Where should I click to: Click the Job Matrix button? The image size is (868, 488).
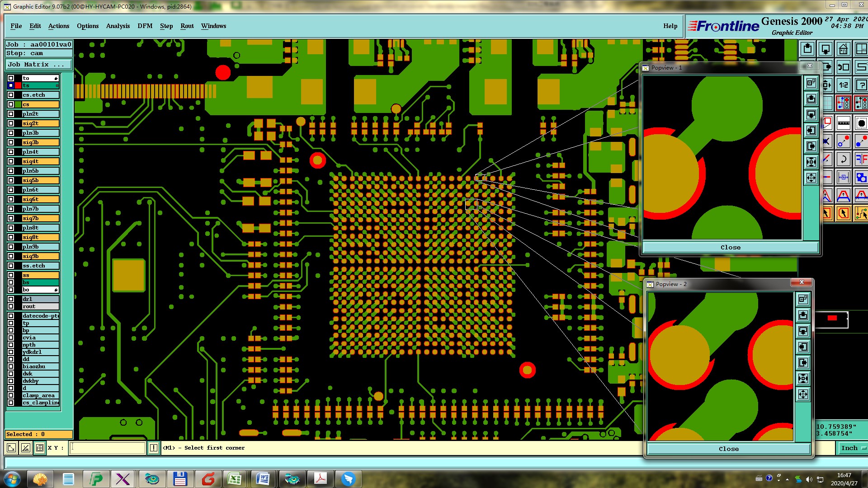(x=38, y=65)
